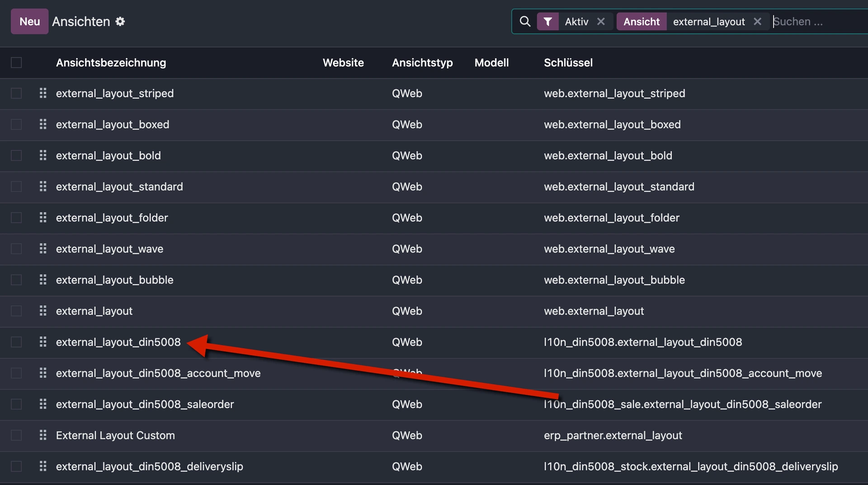Screen dimensions: 868x485
Task: Click inside the Suchen input field
Action: coord(809,21)
